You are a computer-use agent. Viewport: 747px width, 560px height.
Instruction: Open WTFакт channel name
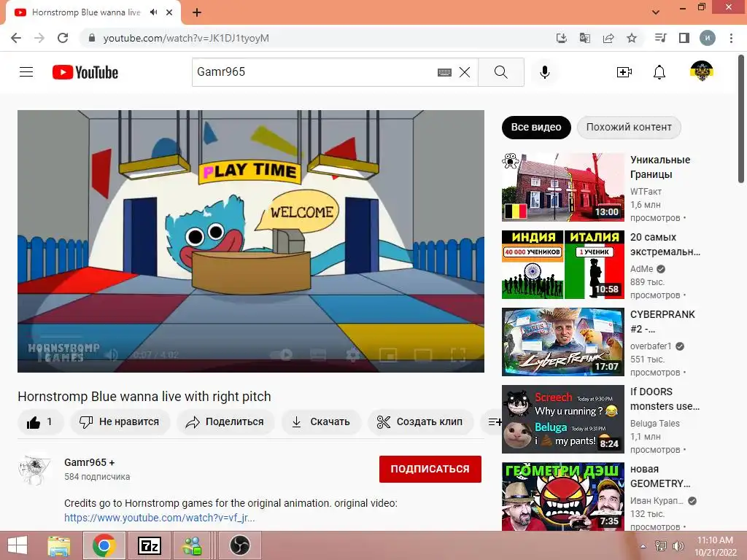click(646, 192)
